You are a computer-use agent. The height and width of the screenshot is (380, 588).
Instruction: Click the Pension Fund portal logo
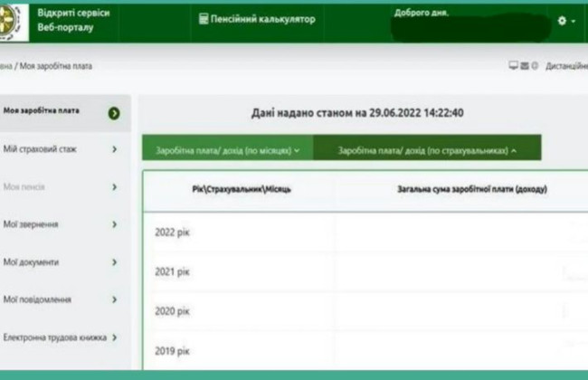click(x=13, y=23)
